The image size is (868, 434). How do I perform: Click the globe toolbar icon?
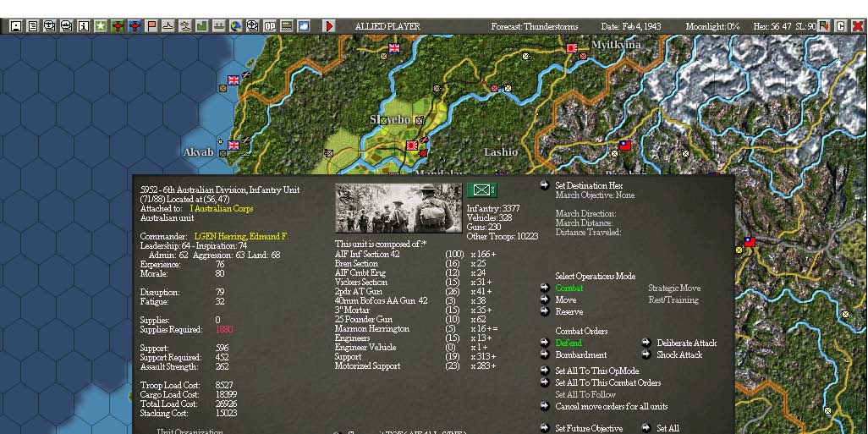click(x=236, y=26)
